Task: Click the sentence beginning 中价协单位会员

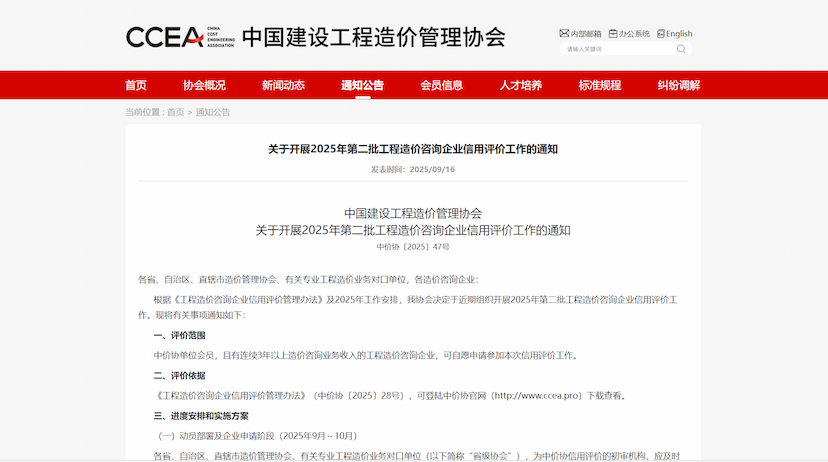Action: [367, 355]
